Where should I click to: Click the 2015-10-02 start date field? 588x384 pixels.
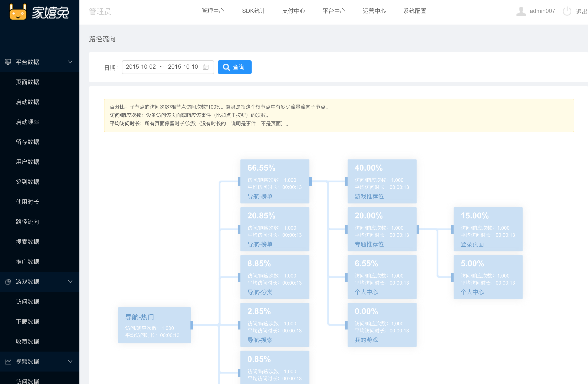coord(141,67)
